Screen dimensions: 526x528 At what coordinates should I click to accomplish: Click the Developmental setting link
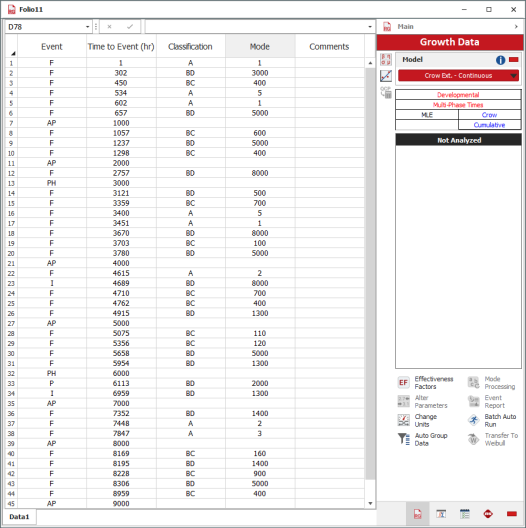coord(458,95)
